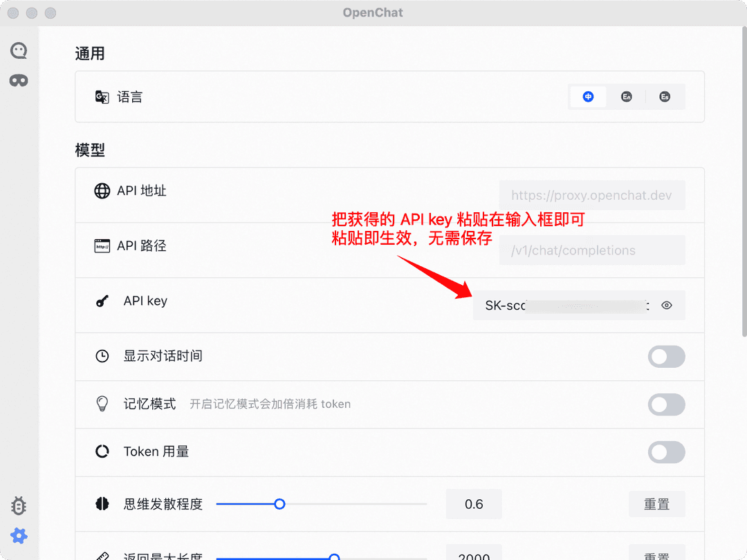The height and width of the screenshot is (560, 747).
Task: Click the 显示对话时间 label
Action: coord(163,356)
